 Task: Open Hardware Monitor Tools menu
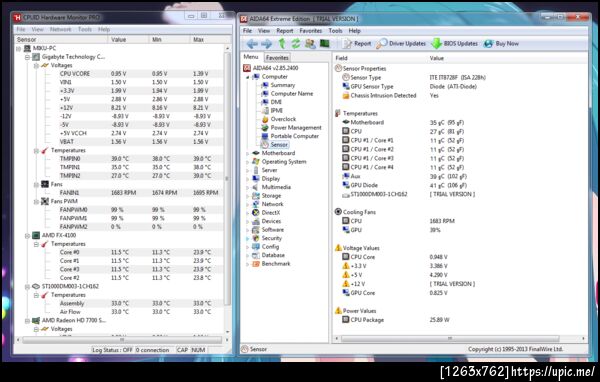pos(85,29)
